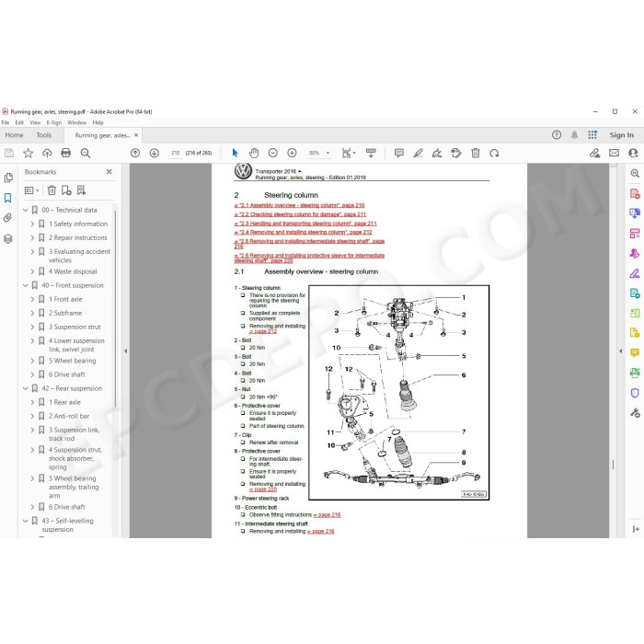Collapse the right tools pane arrow
The width and height of the screenshot is (644, 644).
621,351
